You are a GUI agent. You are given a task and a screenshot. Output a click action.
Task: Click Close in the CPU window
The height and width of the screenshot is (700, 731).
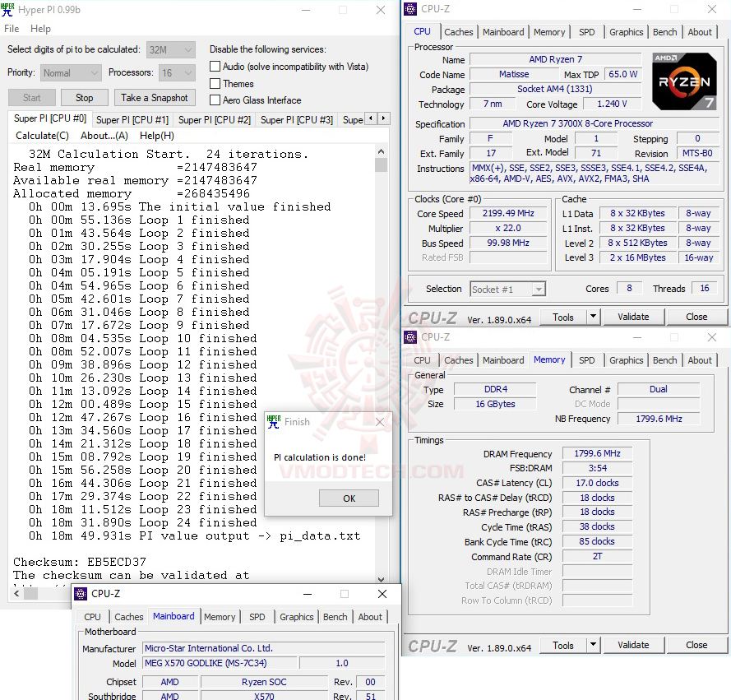click(696, 317)
